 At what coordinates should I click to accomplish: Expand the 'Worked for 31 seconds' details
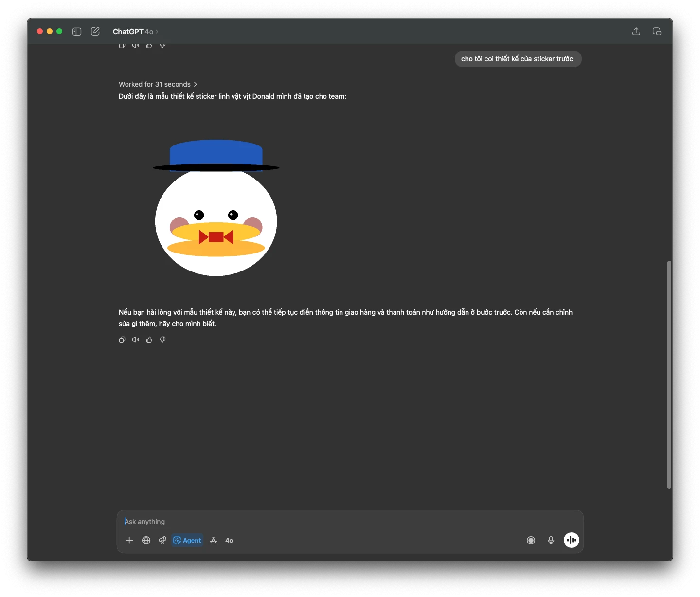[158, 84]
